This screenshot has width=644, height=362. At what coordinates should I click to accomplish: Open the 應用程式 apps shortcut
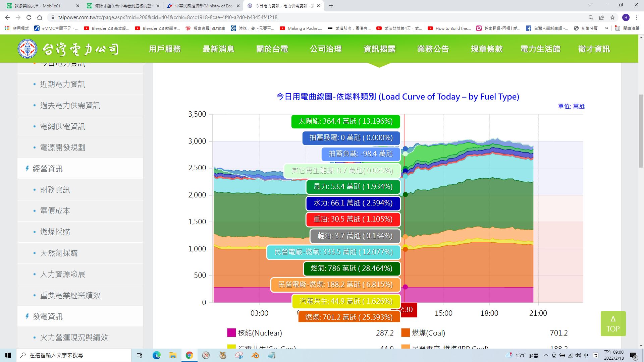17,28
